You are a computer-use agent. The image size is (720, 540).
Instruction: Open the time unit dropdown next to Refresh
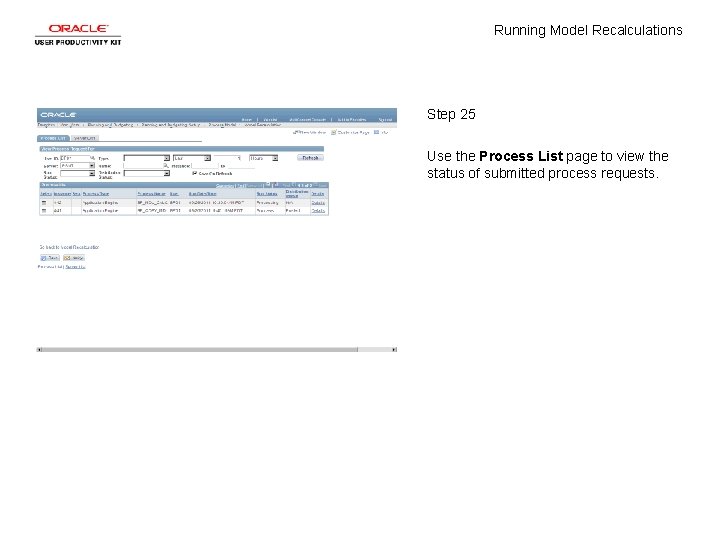click(x=264, y=158)
